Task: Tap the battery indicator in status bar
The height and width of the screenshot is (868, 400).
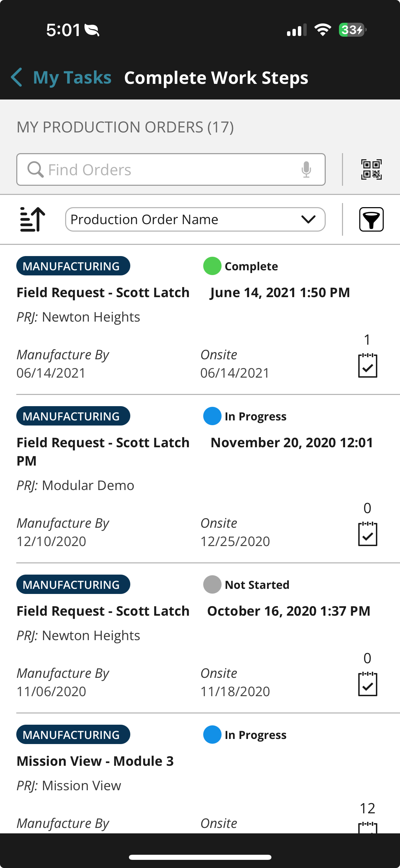Action: point(352,30)
